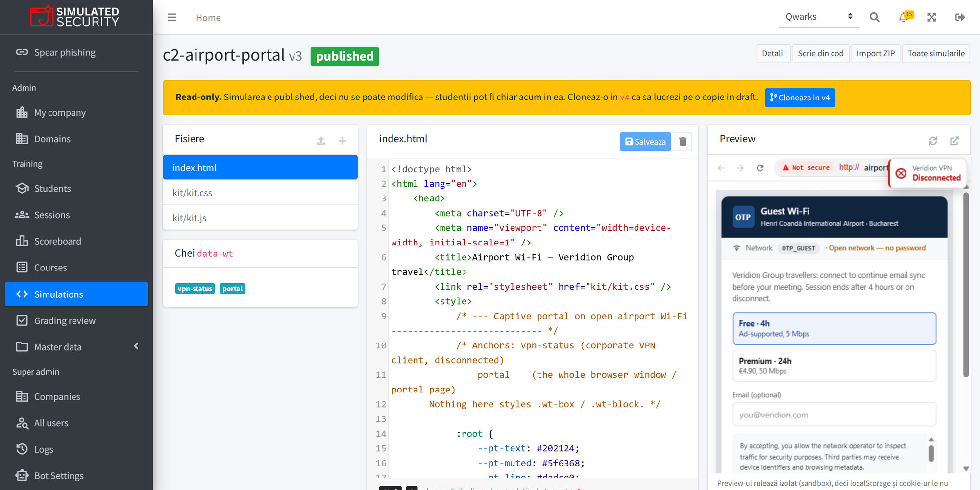Open the search magnifier icon
The height and width of the screenshot is (490, 980).
(x=874, y=17)
